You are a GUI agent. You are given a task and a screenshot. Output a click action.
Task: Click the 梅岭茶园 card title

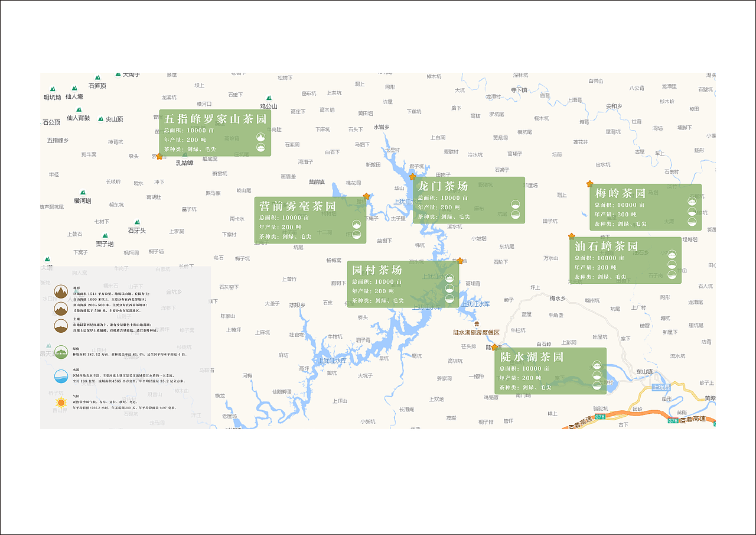click(x=621, y=193)
